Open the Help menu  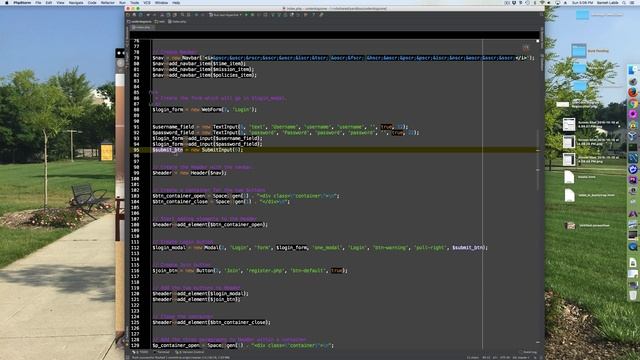click(176, 2)
